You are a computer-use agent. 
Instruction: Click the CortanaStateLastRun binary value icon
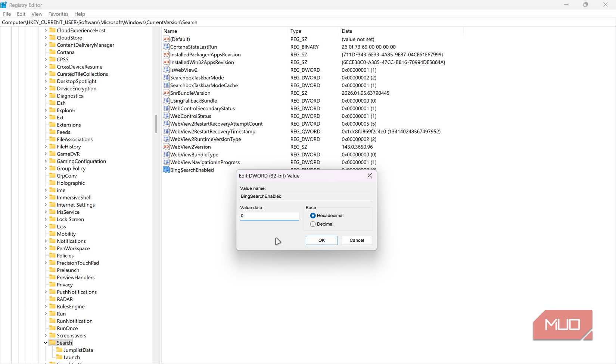(167, 47)
